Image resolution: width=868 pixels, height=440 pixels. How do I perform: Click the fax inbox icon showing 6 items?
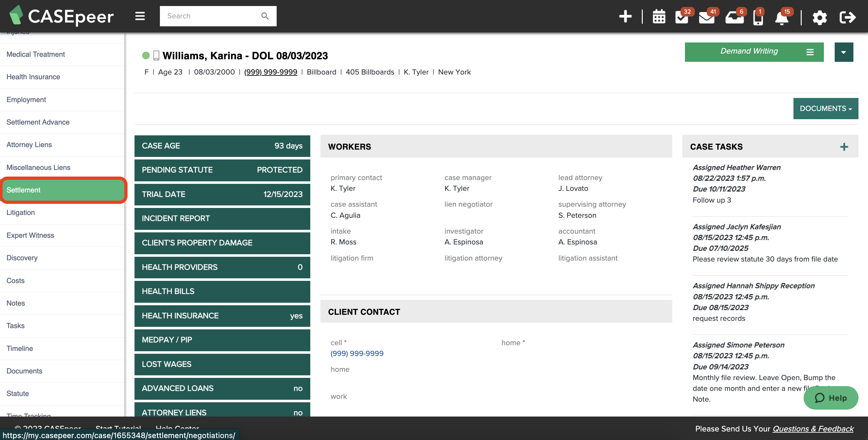click(x=734, y=17)
